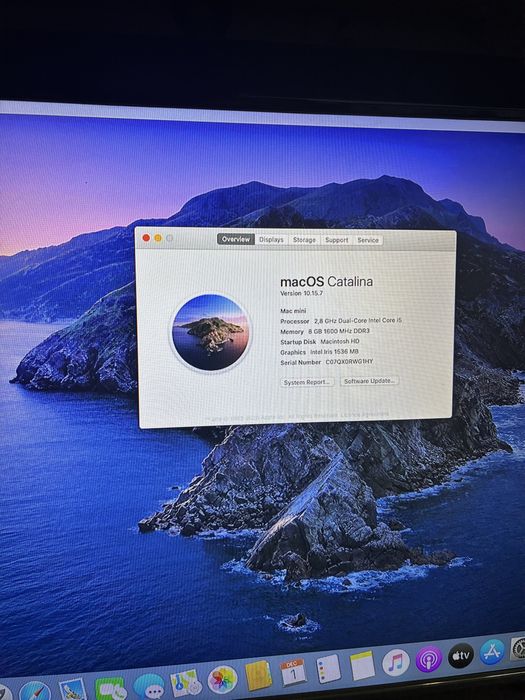This screenshot has width=525, height=700.
Task: Open Maps from the Dock
Action: coord(185,682)
